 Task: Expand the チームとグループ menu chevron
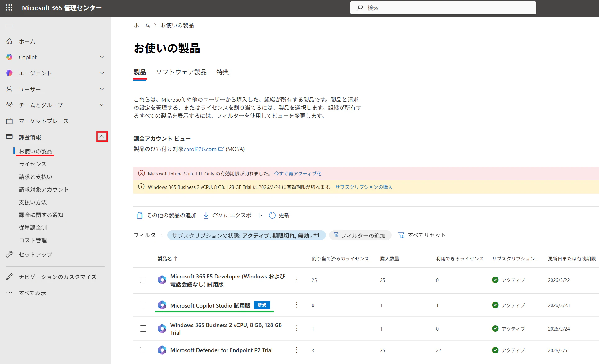click(102, 105)
